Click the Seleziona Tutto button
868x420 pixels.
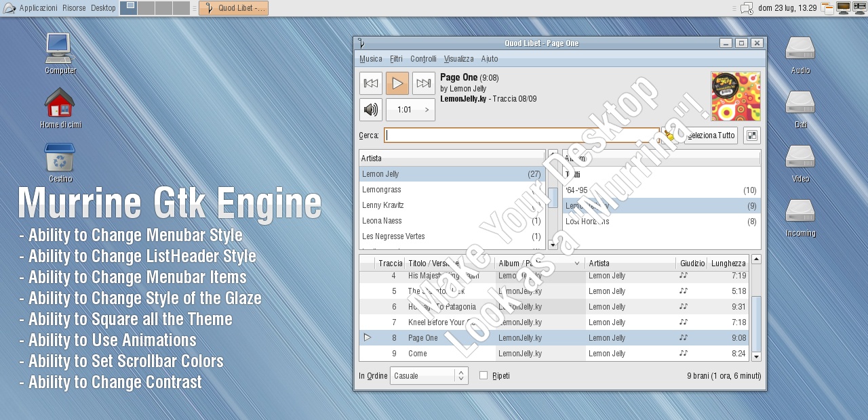tap(709, 135)
